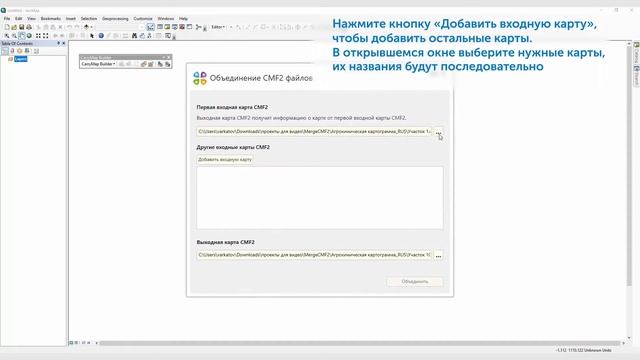The width and height of the screenshot is (640, 360).
Task: Open the Bookmarks menu
Action: click(51, 19)
